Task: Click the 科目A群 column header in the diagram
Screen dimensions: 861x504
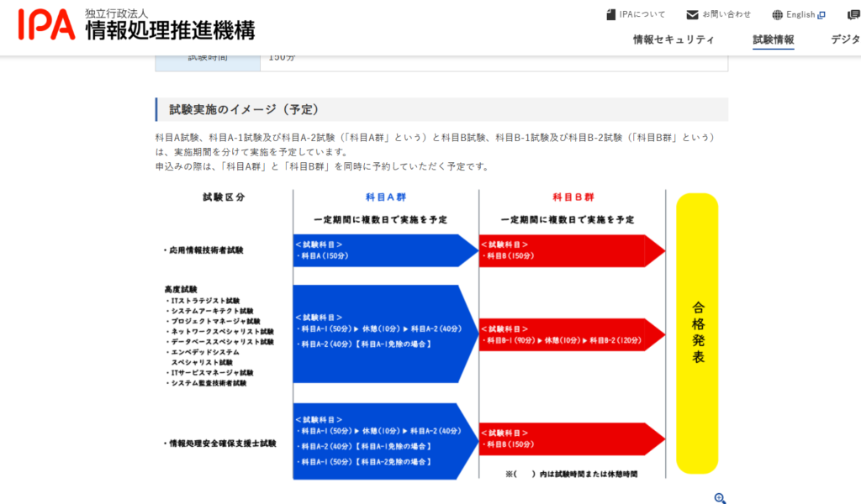Action: (x=385, y=197)
